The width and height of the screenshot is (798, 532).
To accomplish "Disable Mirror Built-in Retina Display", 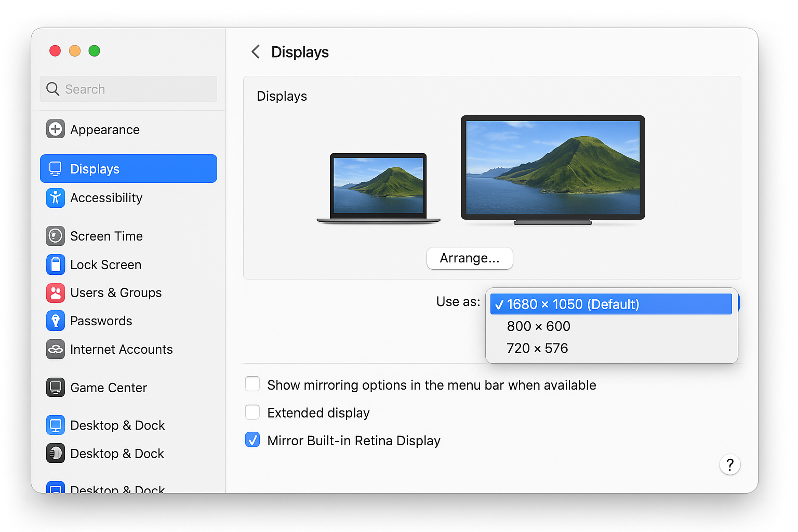I will pyautogui.click(x=252, y=440).
